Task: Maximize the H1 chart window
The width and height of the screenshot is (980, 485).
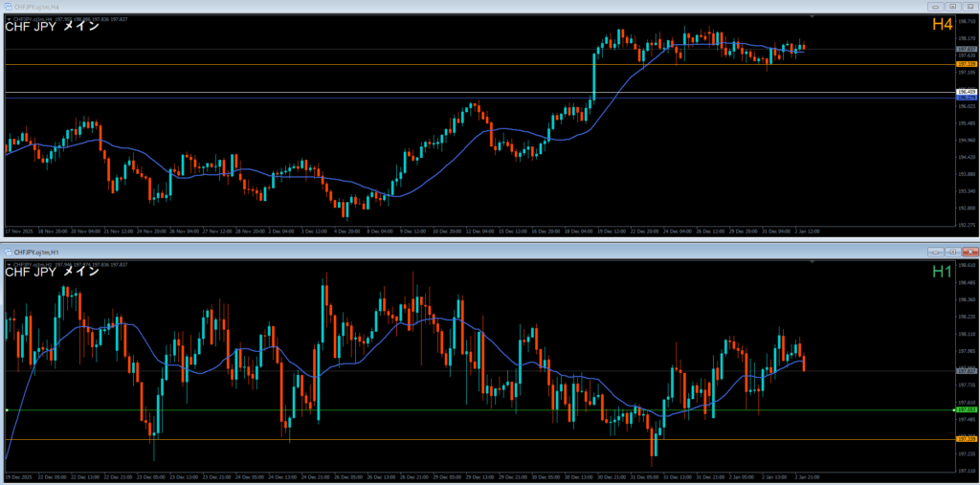Action: click(952, 252)
